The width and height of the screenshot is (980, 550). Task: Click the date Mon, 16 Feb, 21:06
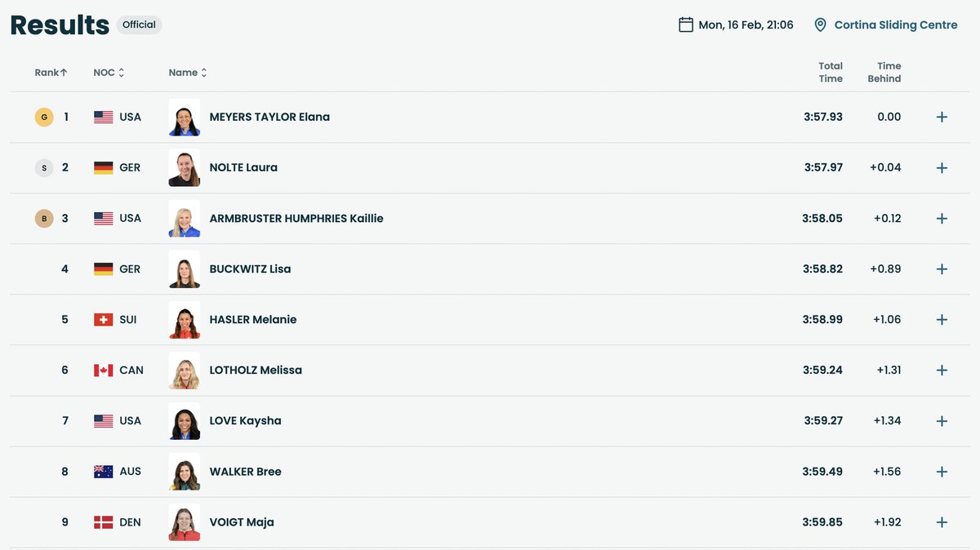click(x=746, y=25)
